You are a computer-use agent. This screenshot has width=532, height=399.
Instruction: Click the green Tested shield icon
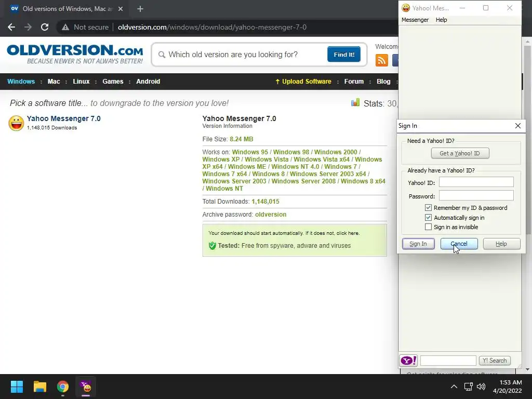pos(212,246)
